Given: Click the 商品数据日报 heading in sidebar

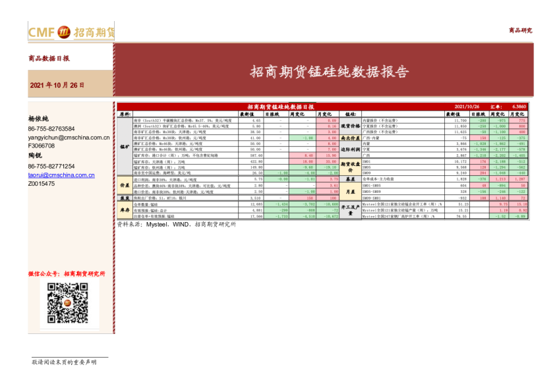Looking at the screenshot, I should coord(48,59).
